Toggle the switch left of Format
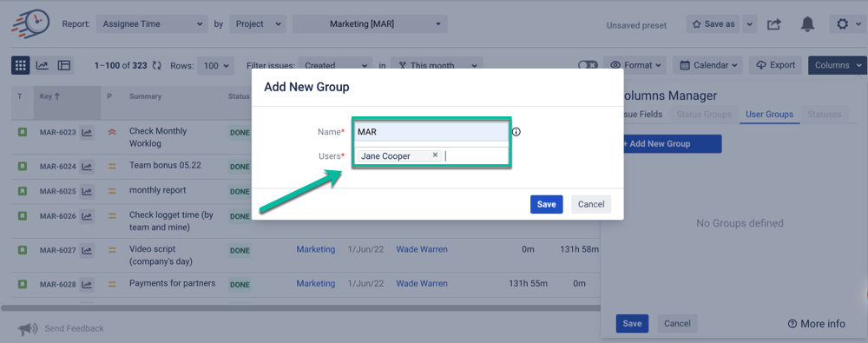The width and height of the screenshot is (868, 343). [x=588, y=65]
